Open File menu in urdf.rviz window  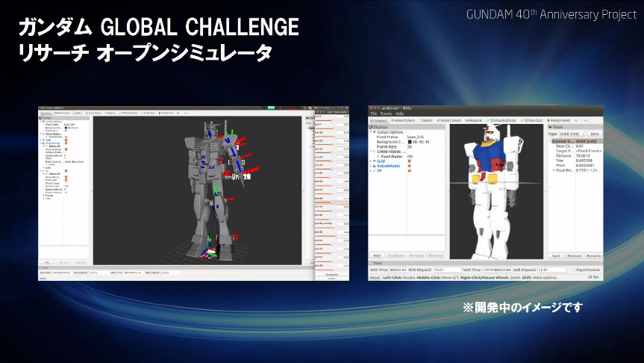point(374,114)
